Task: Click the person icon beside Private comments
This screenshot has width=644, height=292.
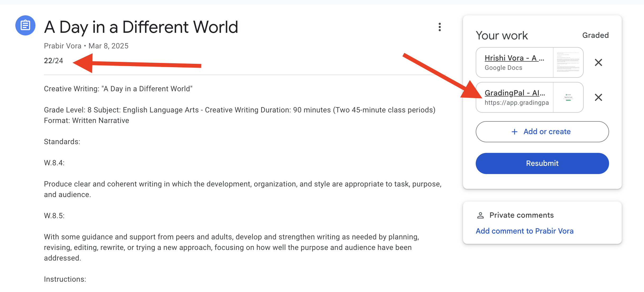Action: 480,215
